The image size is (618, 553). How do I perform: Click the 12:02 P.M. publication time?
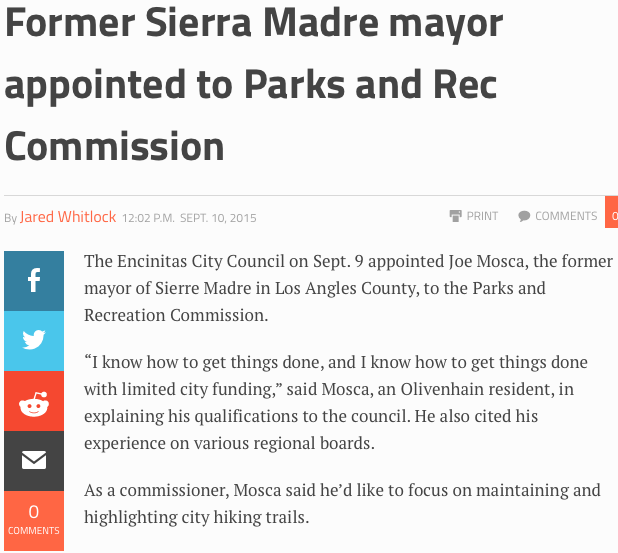point(149,218)
